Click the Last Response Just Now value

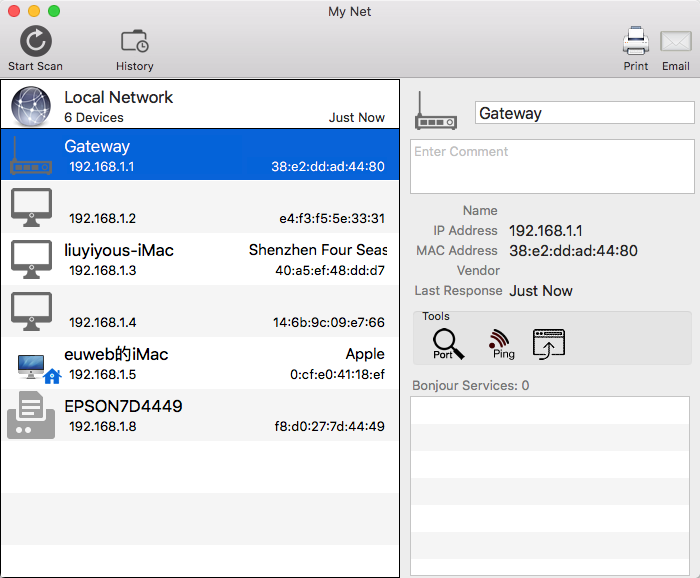[x=541, y=291]
